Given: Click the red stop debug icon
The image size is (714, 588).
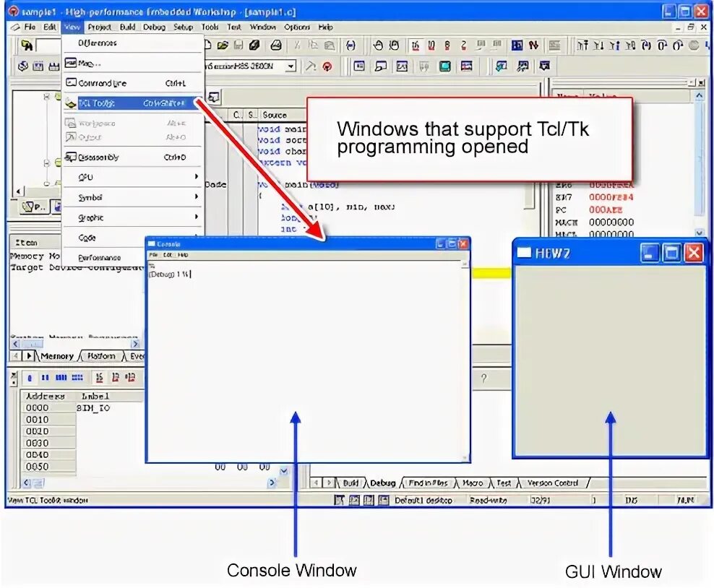Looking at the screenshot, I should coord(327,66).
